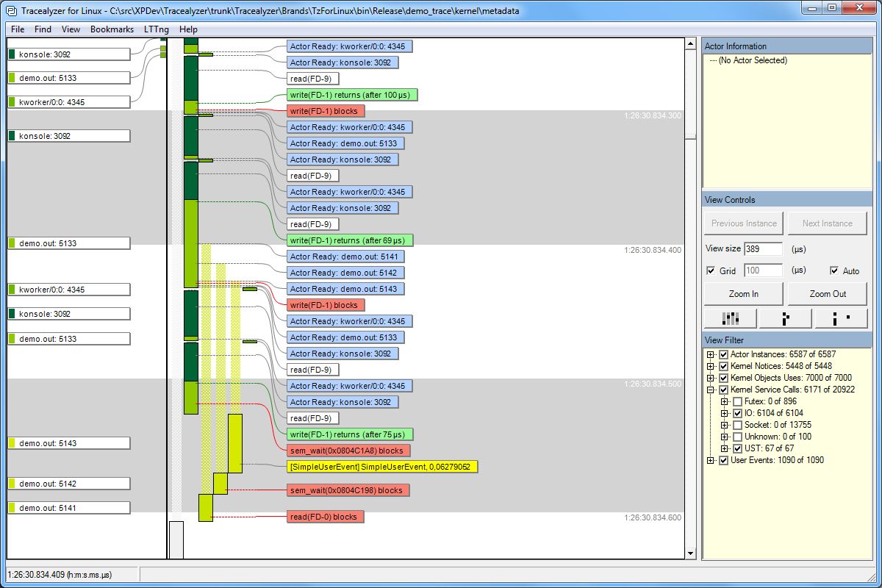Screen dimensions: 882x588
Task: Collapse the Kernel Service Calls node
Action: click(710, 390)
